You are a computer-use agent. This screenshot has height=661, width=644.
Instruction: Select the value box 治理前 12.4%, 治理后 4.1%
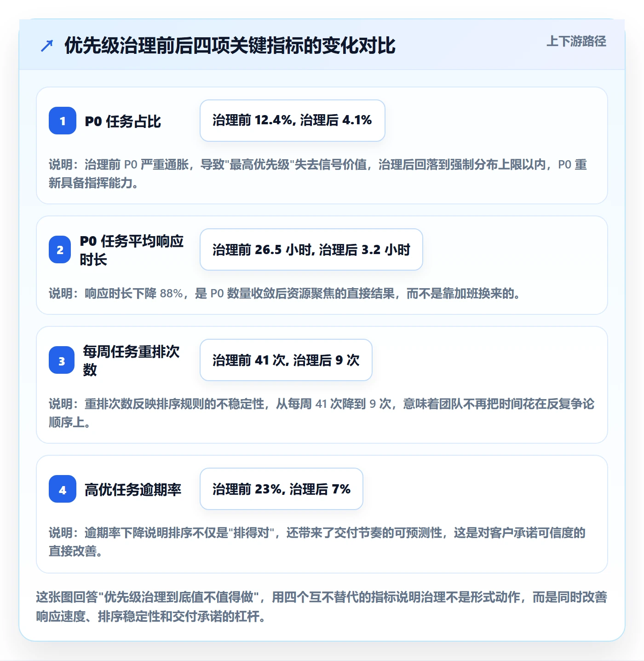point(293,121)
